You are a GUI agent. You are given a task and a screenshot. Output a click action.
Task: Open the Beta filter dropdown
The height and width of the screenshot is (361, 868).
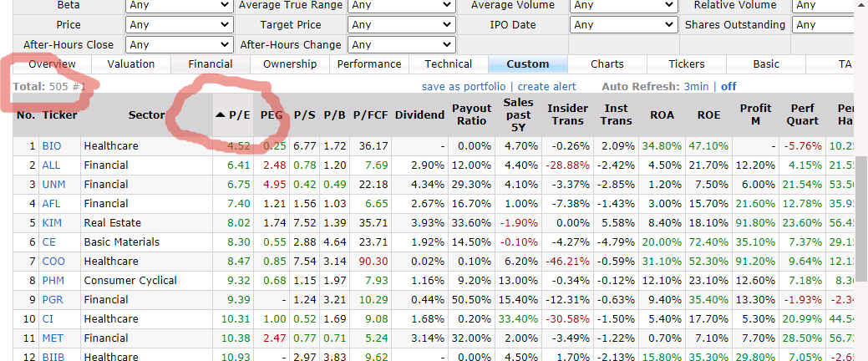[180, 5]
